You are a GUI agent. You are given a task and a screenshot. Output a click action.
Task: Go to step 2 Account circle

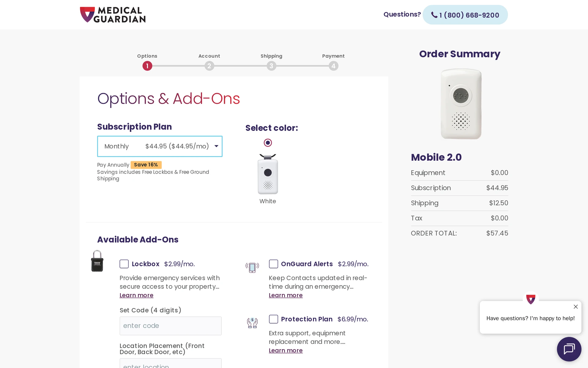209,66
